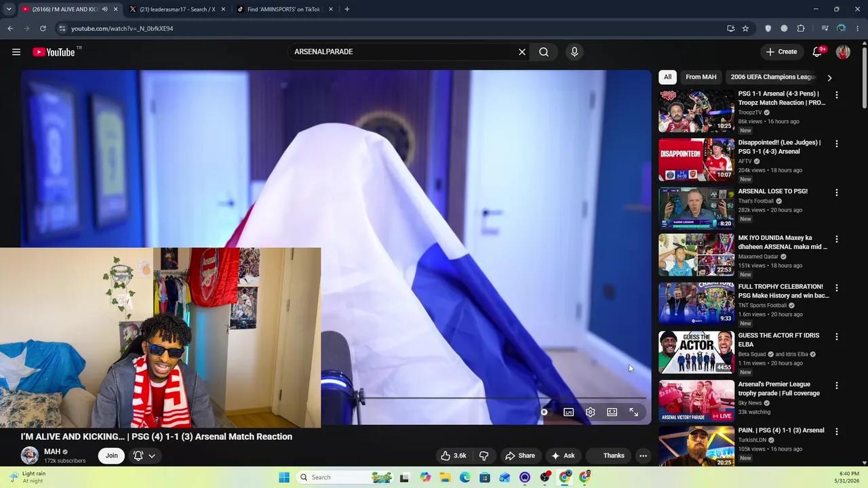868x488 pixels.
Task: Switch to the TikTok AMIINSPORTS tab
Action: pyautogui.click(x=285, y=9)
